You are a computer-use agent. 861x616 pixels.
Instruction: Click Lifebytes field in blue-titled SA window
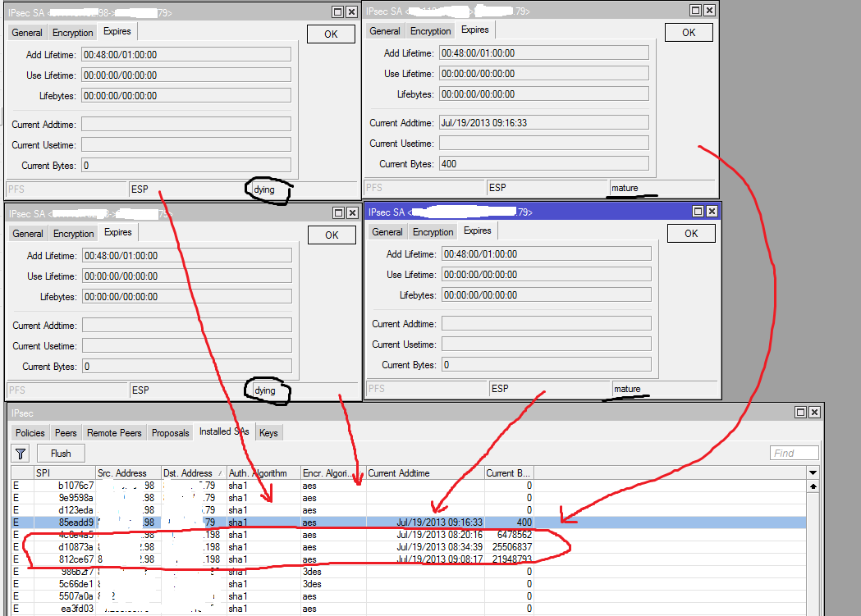pyautogui.click(x=547, y=295)
